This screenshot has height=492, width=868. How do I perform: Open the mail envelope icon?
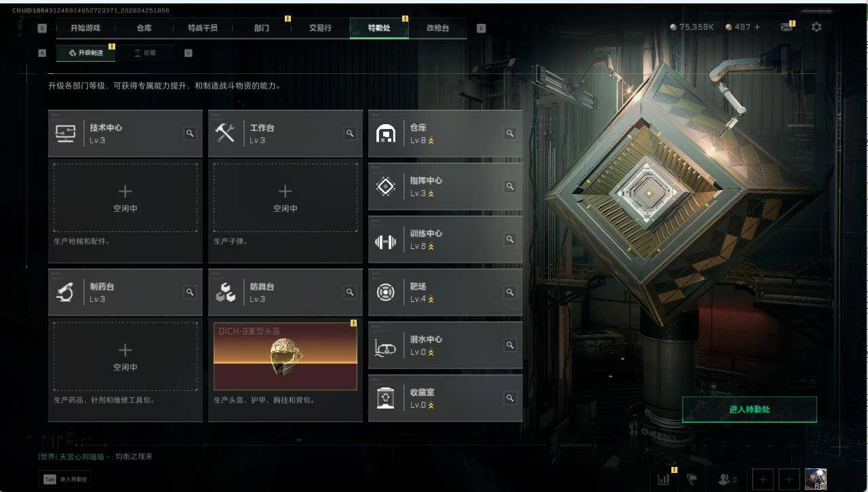point(786,27)
